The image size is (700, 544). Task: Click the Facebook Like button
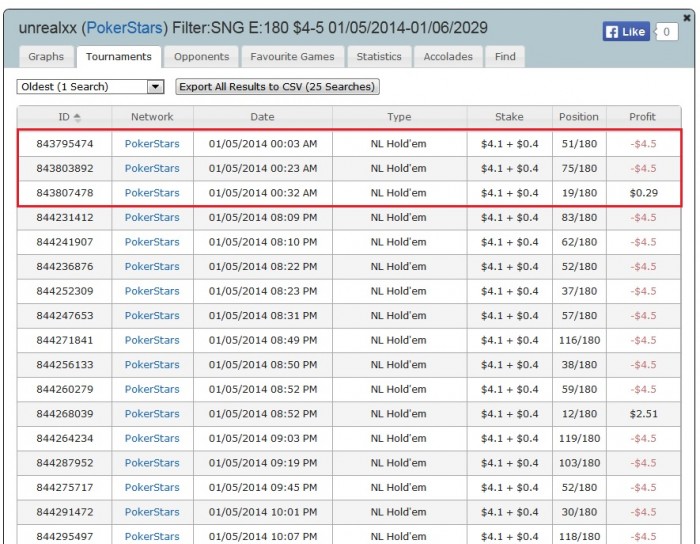[626, 32]
